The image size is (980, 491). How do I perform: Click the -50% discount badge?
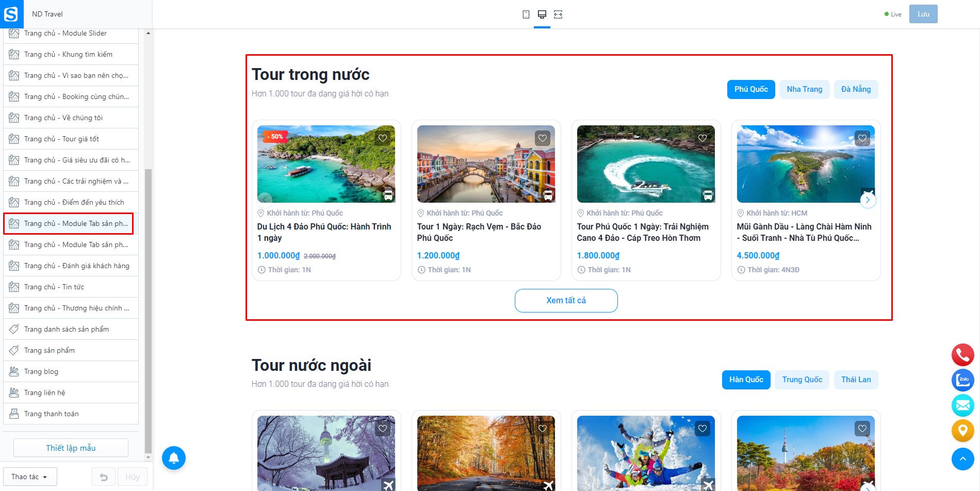coord(275,137)
